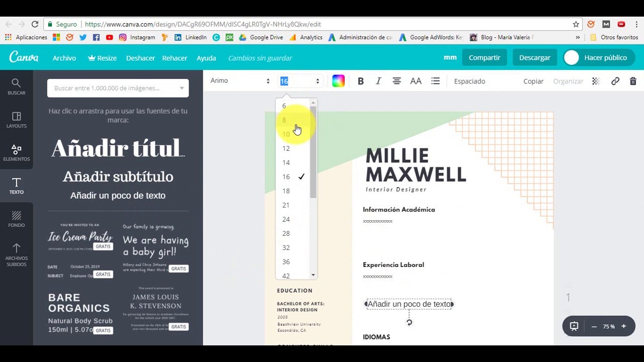
Task: Add Añadir subtítulo text
Action: click(118, 176)
